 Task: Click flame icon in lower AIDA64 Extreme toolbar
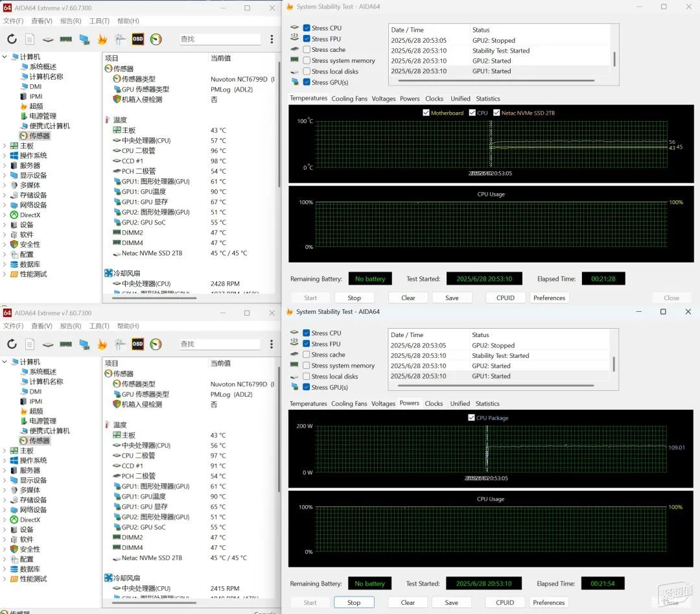(102, 344)
